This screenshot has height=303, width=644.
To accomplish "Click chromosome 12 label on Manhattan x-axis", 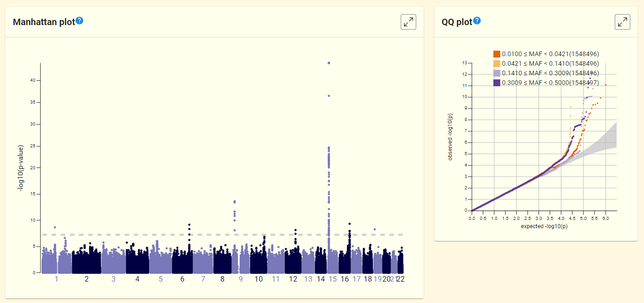I will tap(293, 279).
